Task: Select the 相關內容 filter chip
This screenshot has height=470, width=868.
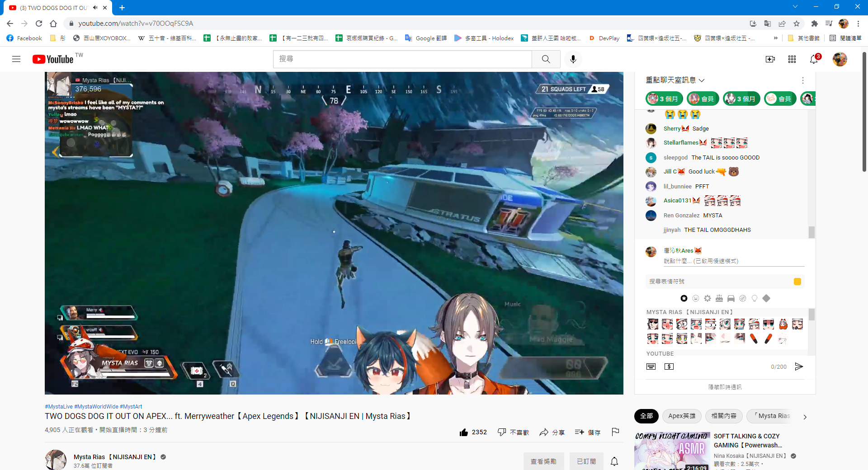Action: pos(724,416)
